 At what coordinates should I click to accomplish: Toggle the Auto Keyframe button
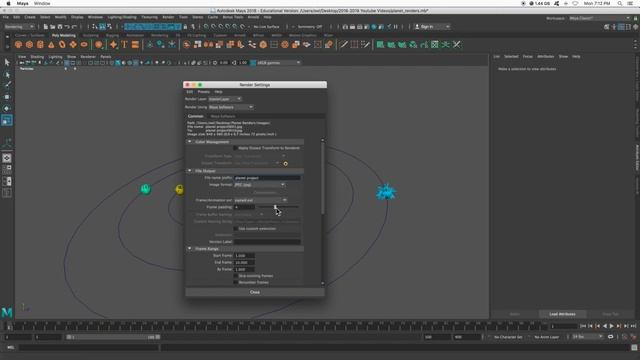[624, 337]
